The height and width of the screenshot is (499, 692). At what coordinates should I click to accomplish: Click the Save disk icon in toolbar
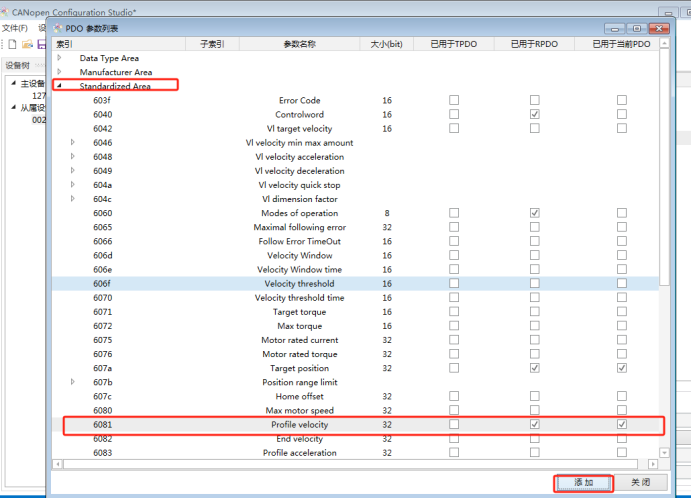(41, 44)
